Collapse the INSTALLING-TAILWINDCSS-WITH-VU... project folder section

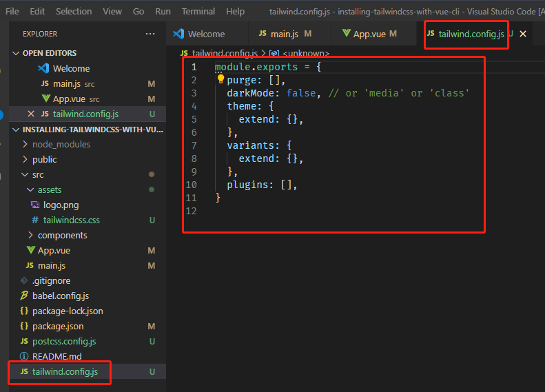16,130
